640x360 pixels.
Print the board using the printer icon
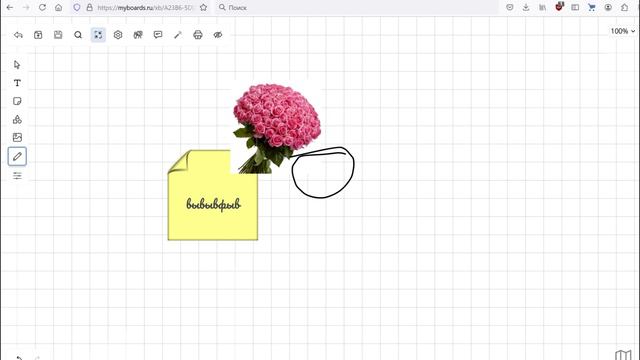click(198, 35)
